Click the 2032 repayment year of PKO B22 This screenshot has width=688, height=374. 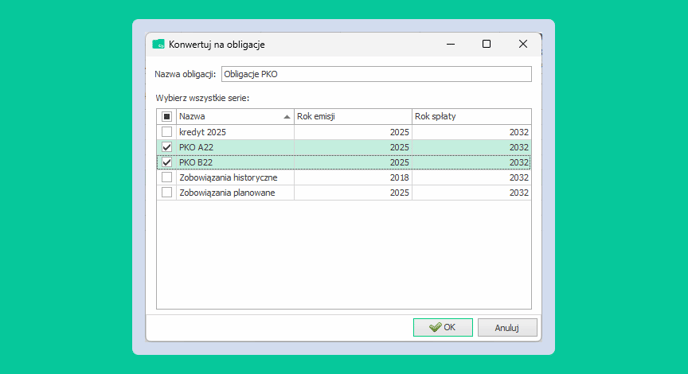point(472,162)
